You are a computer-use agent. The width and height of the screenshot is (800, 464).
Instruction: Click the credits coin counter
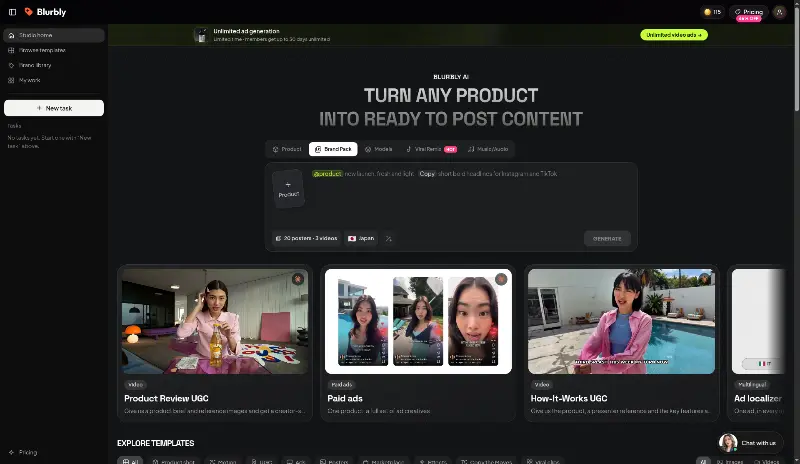click(712, 12)
